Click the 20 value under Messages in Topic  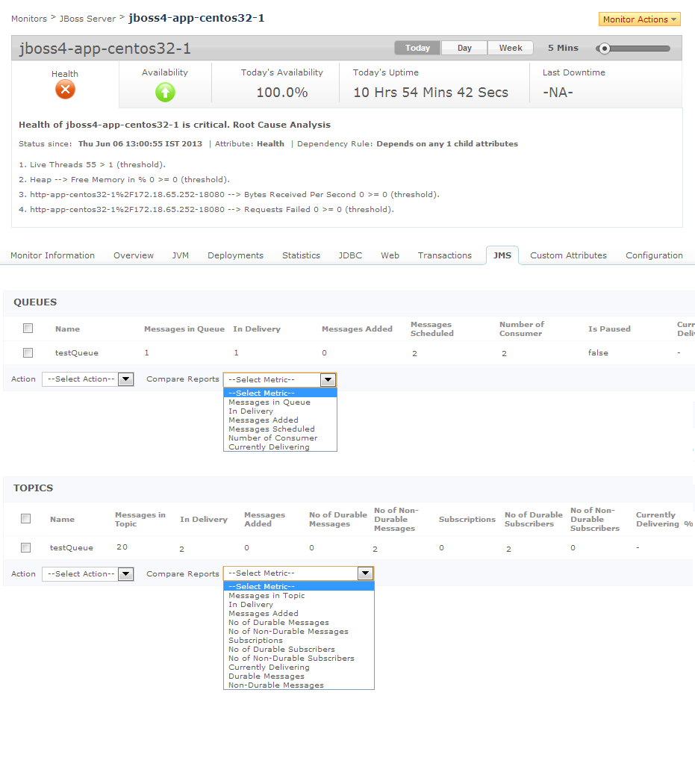(x=122, y=547)
